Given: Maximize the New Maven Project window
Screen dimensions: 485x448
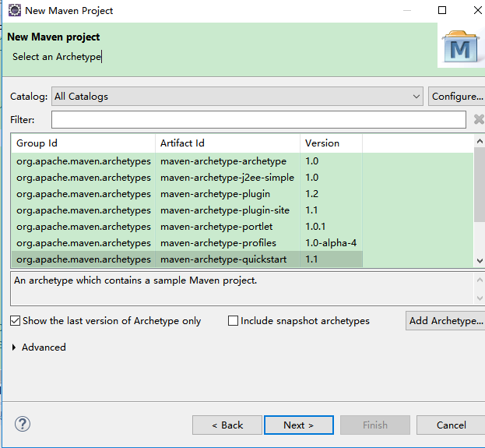Looking at the screenshot, I should click(x=442, y=10).
